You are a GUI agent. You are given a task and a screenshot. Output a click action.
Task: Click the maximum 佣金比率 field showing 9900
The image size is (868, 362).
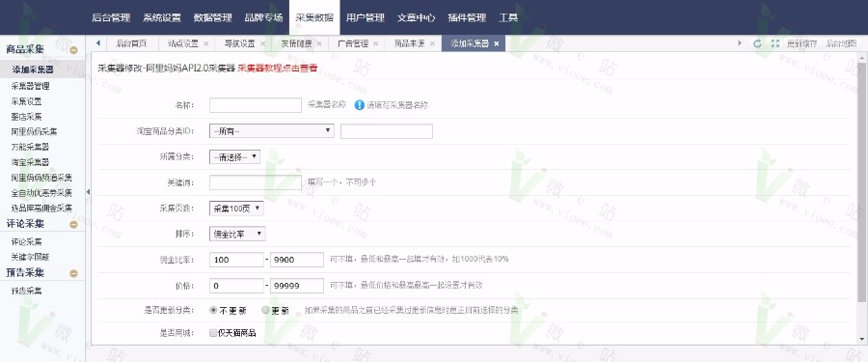[x=297, y=260]
